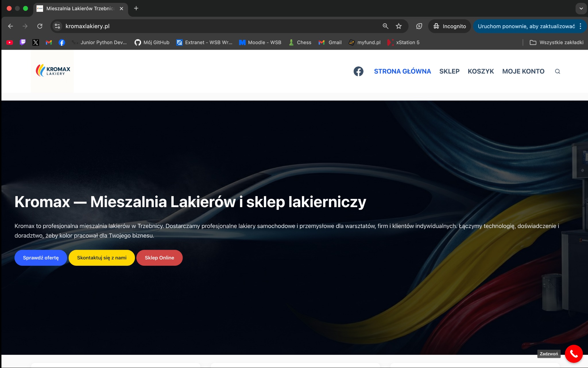This screenshot has height=368, width=588.
Task: Open the site search magnifier in the header
Action: point(557,71)
